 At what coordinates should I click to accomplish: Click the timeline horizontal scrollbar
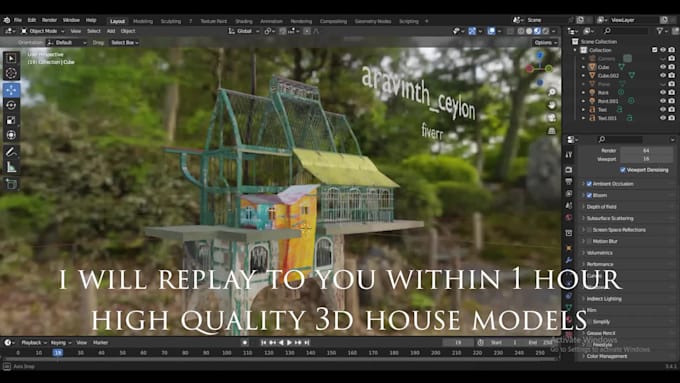pos(280,360)
